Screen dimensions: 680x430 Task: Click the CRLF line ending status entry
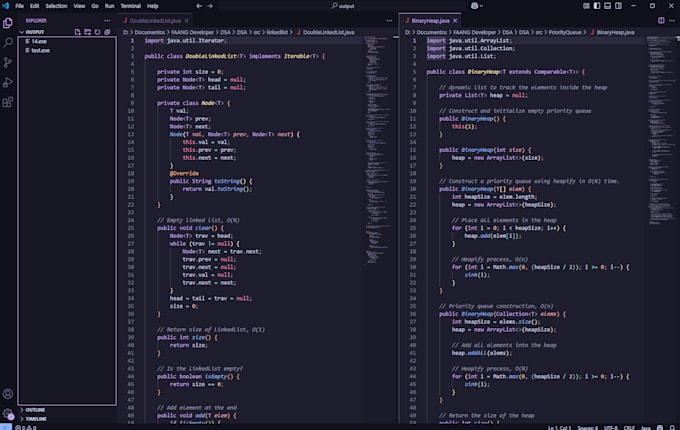629,427
